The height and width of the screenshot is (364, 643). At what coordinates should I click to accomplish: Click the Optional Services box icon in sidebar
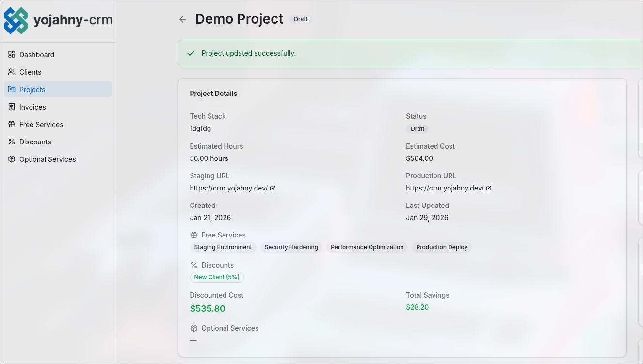[12, 159]
